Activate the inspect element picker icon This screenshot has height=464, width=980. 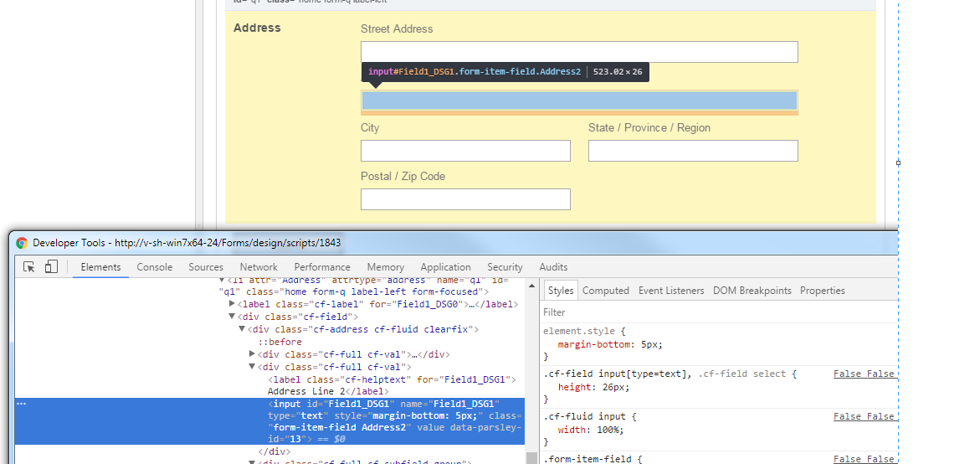click(x=29, y=267)
